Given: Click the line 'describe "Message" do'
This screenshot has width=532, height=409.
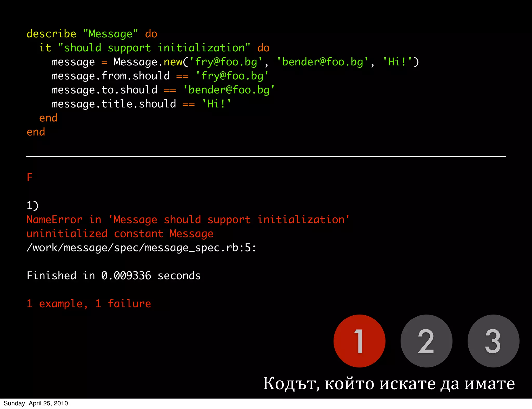Looking at the screenshot, I should click(92, 34).
